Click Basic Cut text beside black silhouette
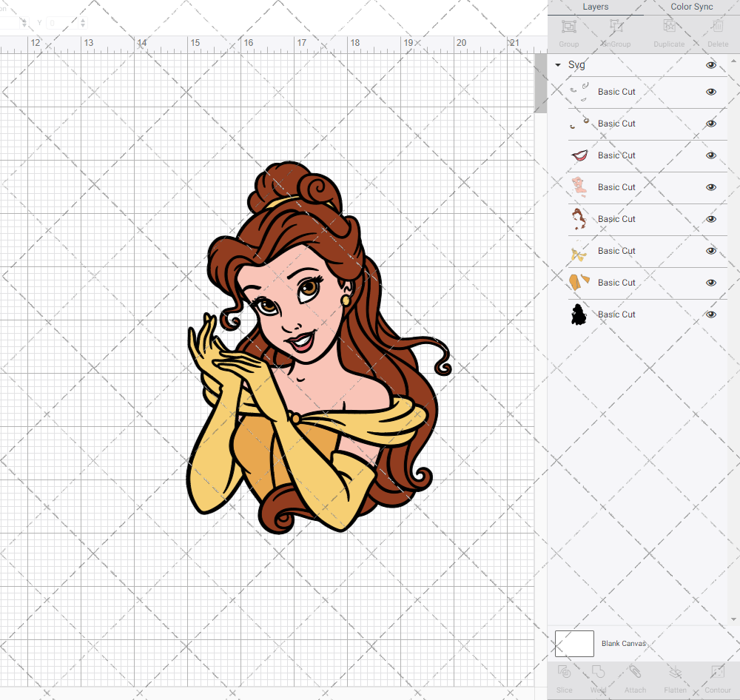The height and width of the screenshot is (700, 740). [616, 314]
